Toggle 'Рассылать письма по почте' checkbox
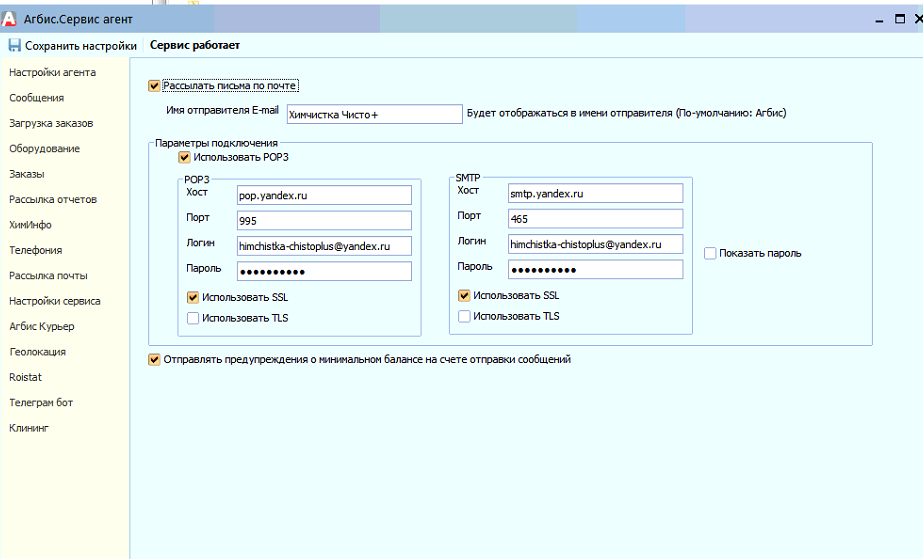 [x=154, y=86]
